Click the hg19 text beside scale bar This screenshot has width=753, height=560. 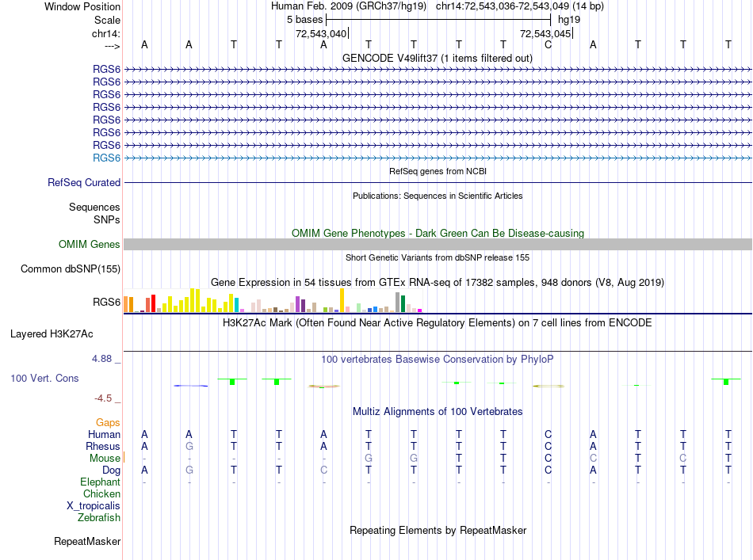[569, 20]
